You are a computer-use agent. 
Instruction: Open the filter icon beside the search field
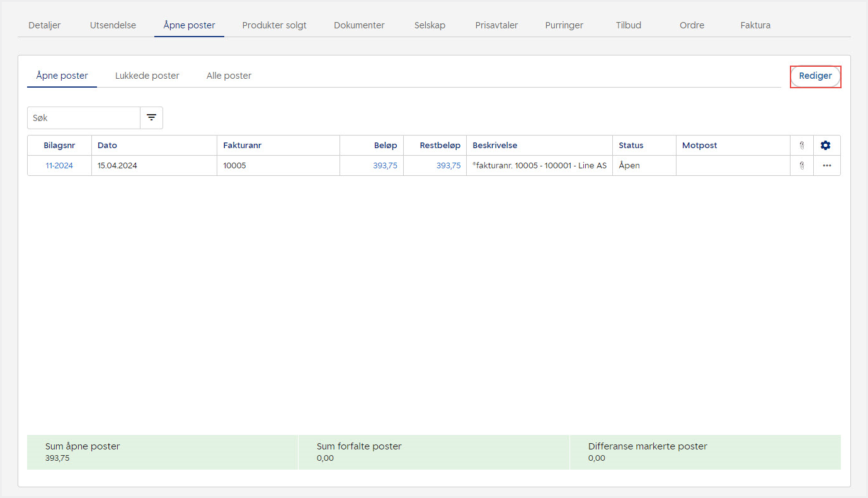[151, 118]
